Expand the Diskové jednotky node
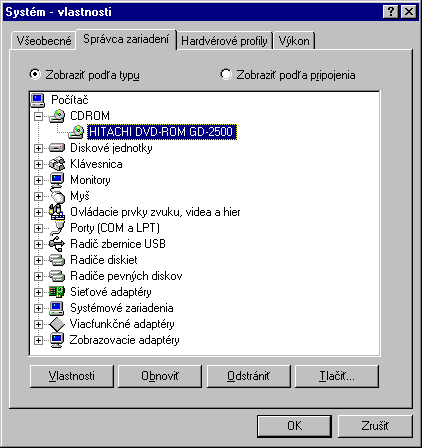This screenshot has width=422, height=448. 38,148
